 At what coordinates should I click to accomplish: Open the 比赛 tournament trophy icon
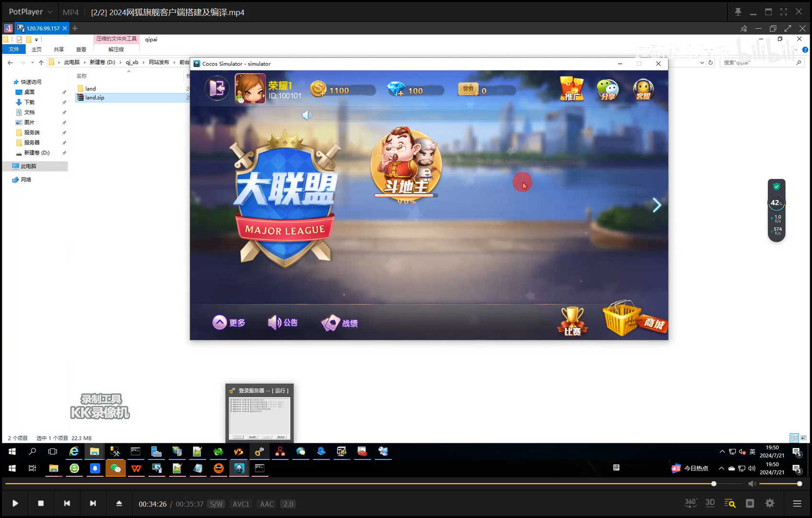tap(571, 319)
